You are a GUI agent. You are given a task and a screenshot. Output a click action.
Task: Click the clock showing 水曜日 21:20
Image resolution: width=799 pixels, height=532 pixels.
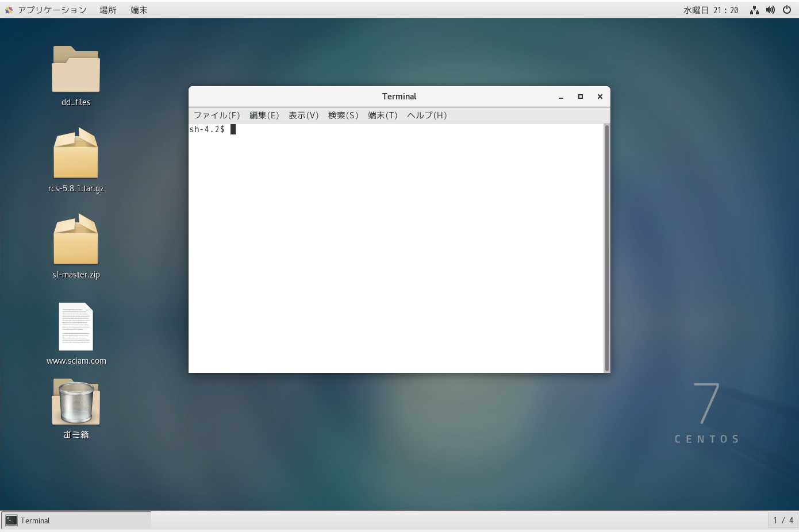(x=710, y=10)
